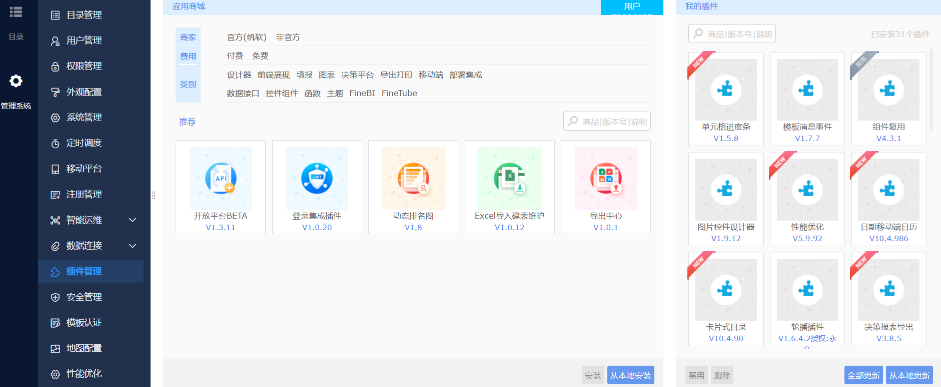Open the 开放平台BETA API plugin icon
Viewport: 941px width, 387px height.
pos(220,178)
